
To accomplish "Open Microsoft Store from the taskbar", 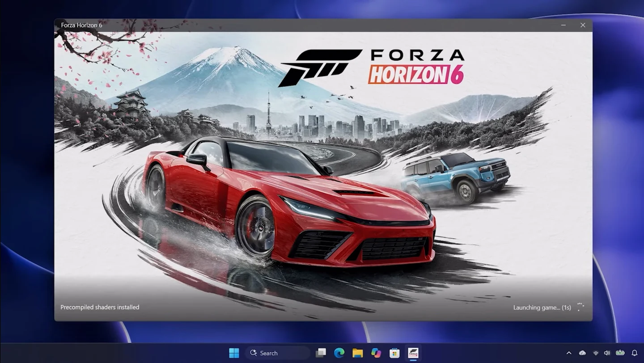I will [394, 353].
